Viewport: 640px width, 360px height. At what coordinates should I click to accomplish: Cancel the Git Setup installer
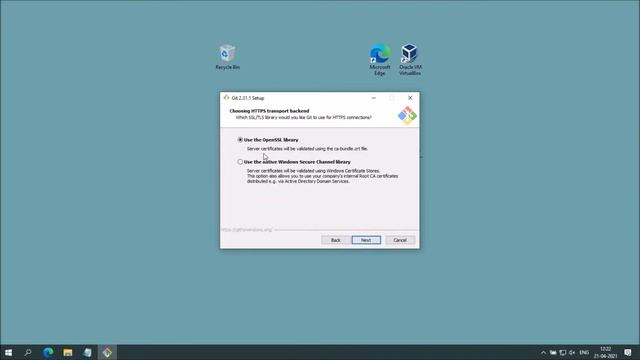tap(400, 240)
